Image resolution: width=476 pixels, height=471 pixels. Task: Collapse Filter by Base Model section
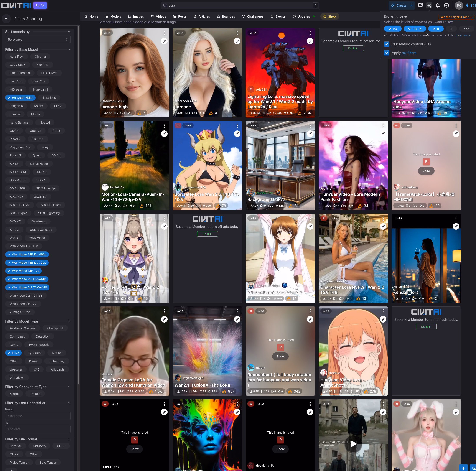click(x=69, y=49)
